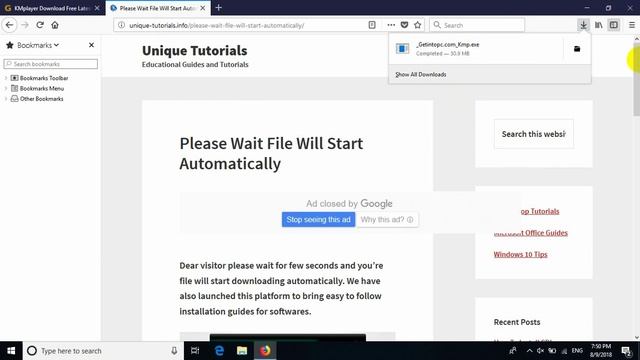Open Task View on taskbar
Image resolution: width=640 pixels, height=360 pixels.
pos(195,351)
